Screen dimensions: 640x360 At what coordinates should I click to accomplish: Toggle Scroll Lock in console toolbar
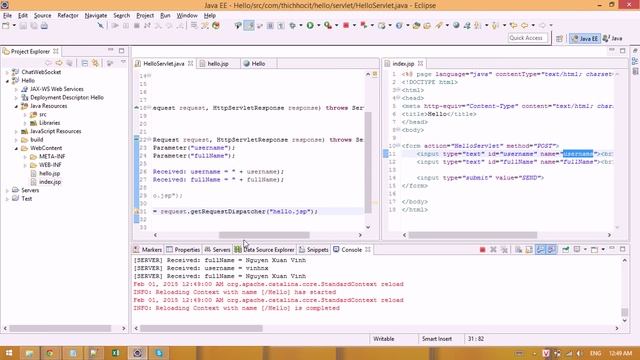529,249
